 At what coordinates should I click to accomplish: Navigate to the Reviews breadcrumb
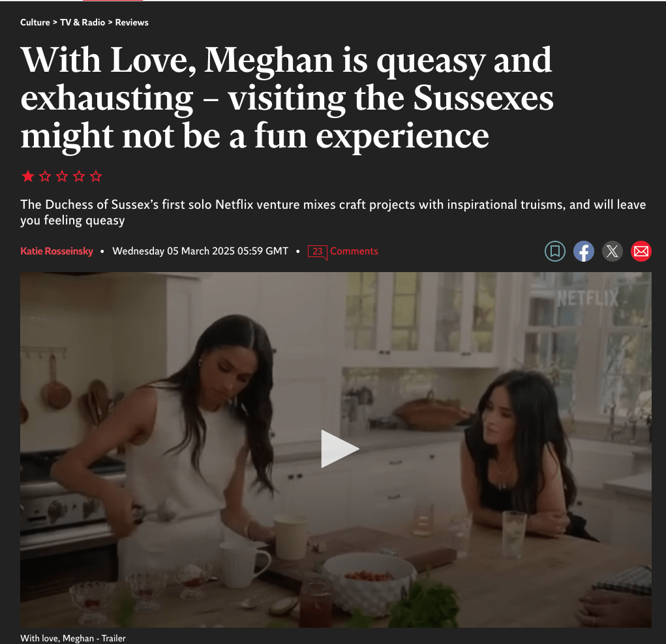132,23
